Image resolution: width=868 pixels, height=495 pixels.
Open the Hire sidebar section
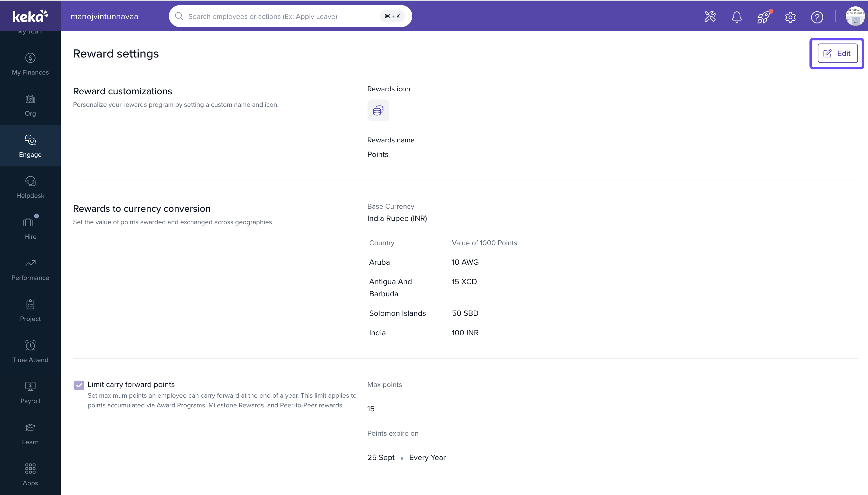click(30, 228)
